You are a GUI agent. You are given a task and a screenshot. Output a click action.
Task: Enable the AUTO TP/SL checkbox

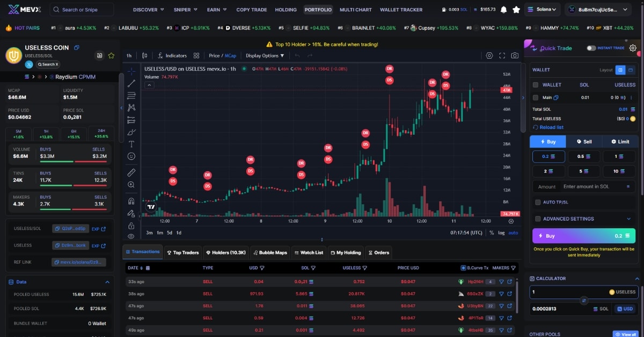point(538,202)
